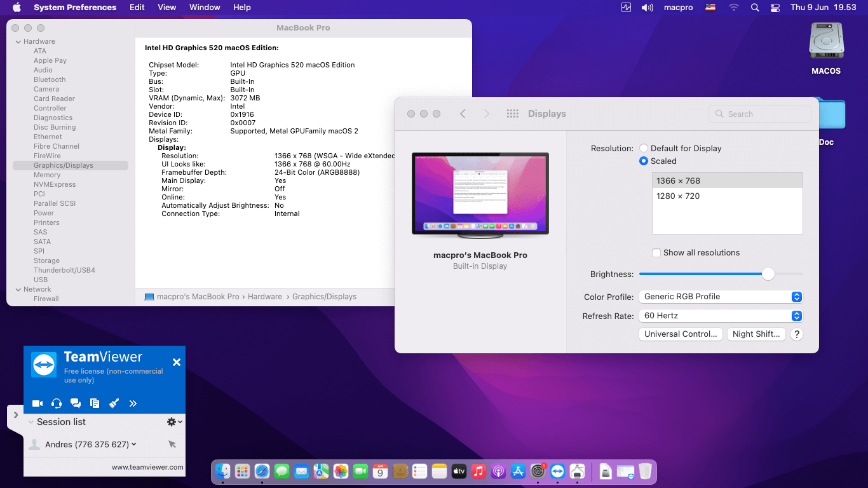Open Wi-Fi status menu
This screenshot has height=488, width=868.
(x=734, y=8)
